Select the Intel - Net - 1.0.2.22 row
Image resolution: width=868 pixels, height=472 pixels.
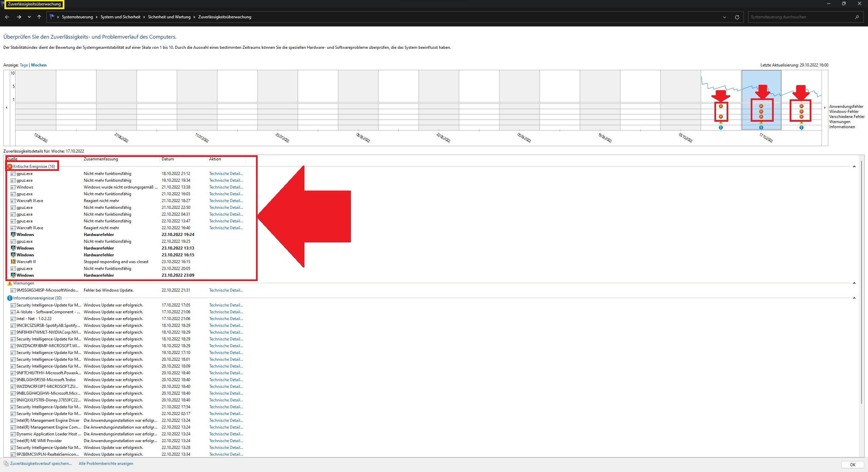point(128,319)
